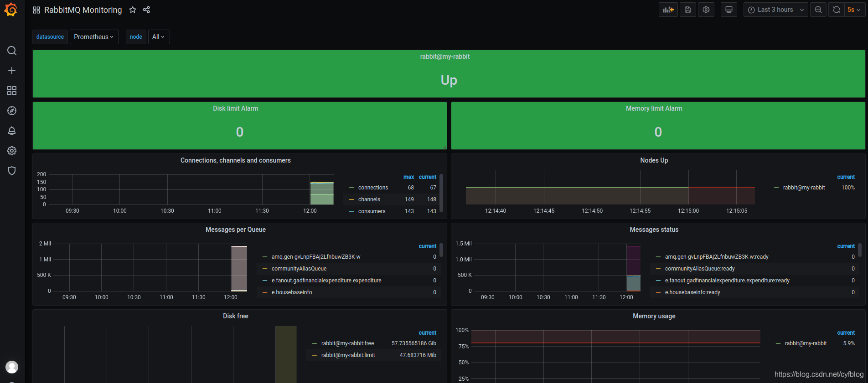Open the 5s refresh interval dropdown
The height and width of the screenshot is (383, 868).
pos(854,10)
